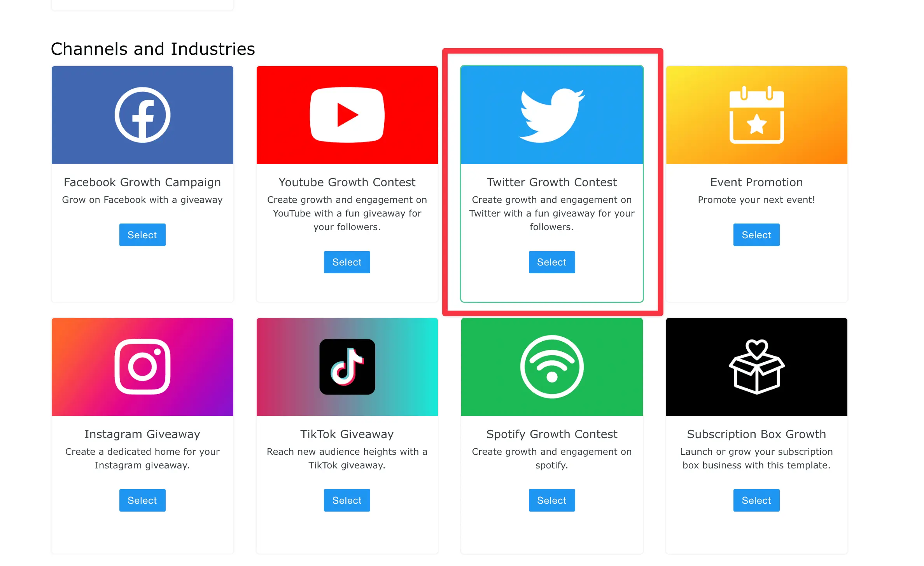Open the Twitter Growth Contest template
Screen dimensions: 924x566
click(552, 262)
